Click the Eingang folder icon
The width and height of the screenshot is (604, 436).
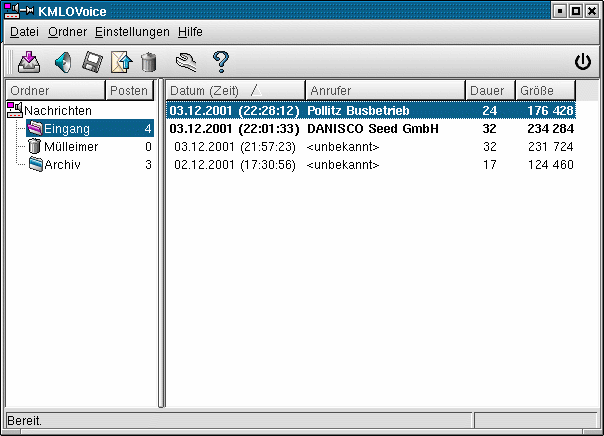pyautogui.click(x=35, y=129)
